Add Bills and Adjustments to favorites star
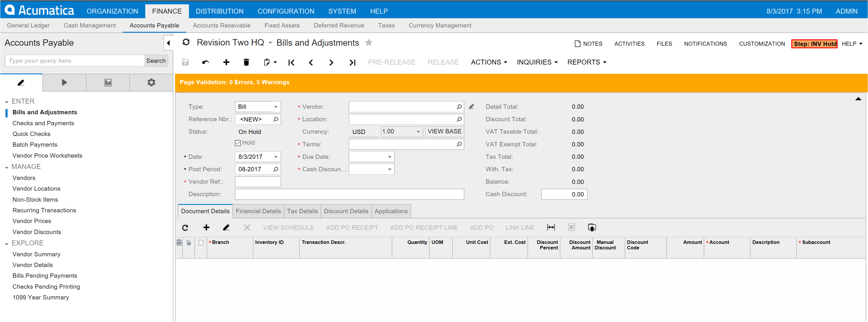 click(369, 43)
